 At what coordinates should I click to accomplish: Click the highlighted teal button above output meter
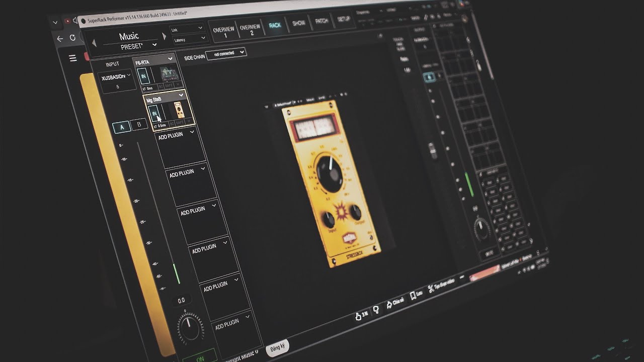tap(429, 77)
